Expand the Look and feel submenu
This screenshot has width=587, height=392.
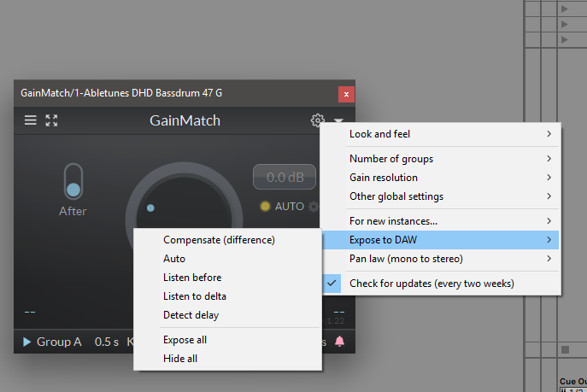pos(440,134)
